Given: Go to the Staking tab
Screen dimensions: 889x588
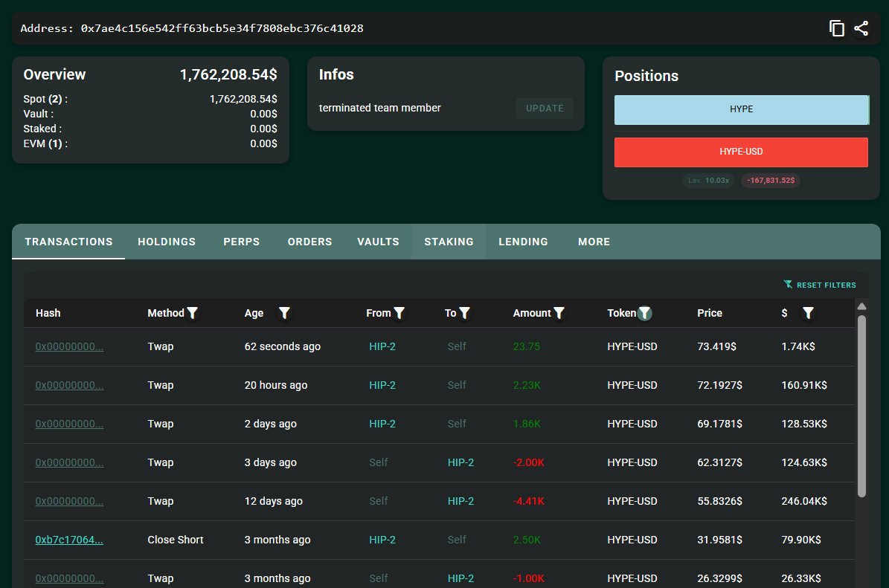Looking at the screenshot, I should pos(449,242).
